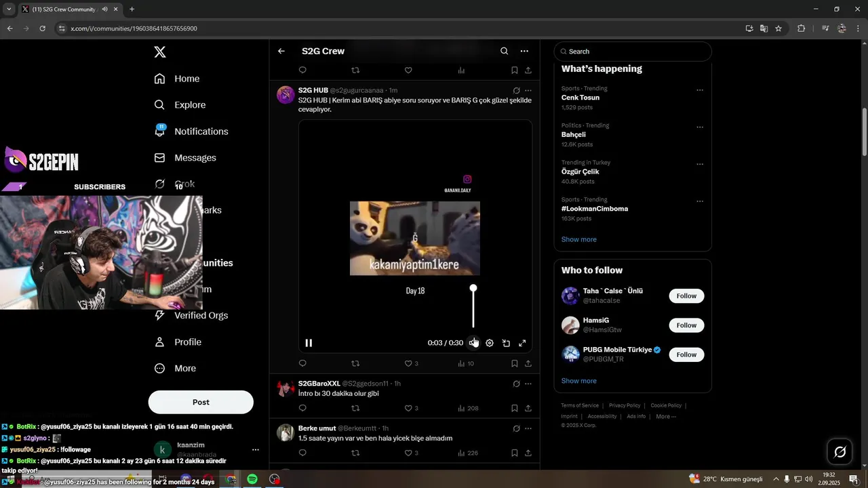The height and width of the screenshot is (488, 868).
Task: Open Cenk Tosun trending topic
Action: click(580, 98)
